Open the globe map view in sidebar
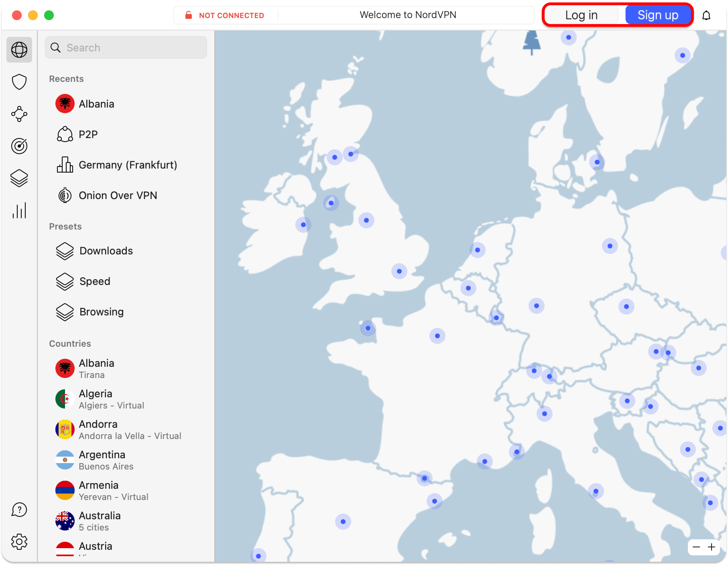This screenshot has width=728, height=565. (19, 50)
